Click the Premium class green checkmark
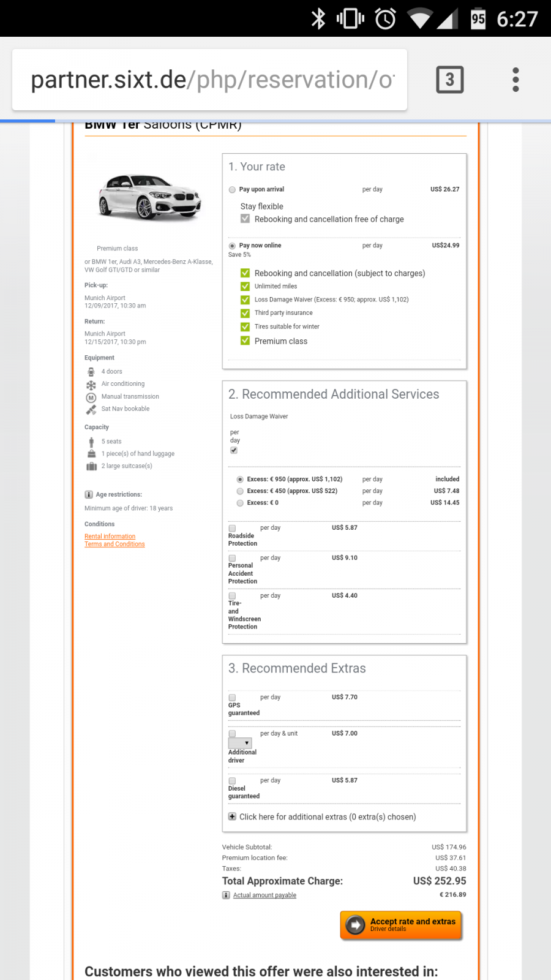Viewport: 551px width, 980px height. (x=245, y=341)
